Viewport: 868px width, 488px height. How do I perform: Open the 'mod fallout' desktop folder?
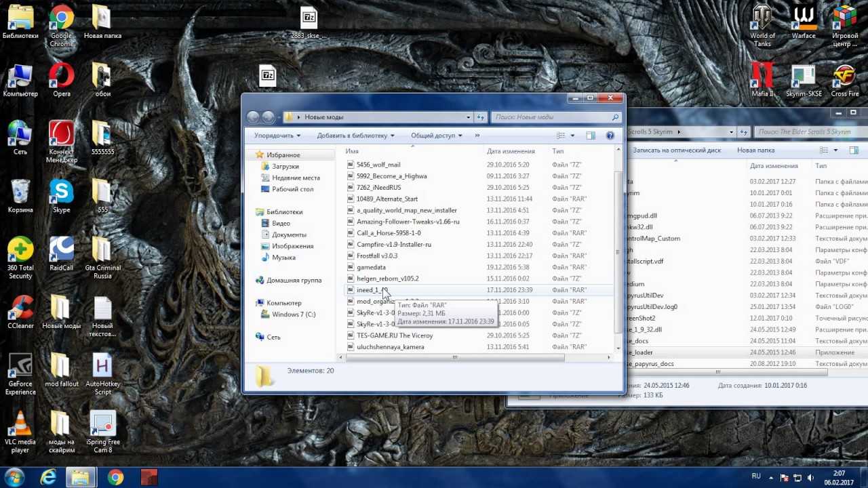(x=62, y=370)
